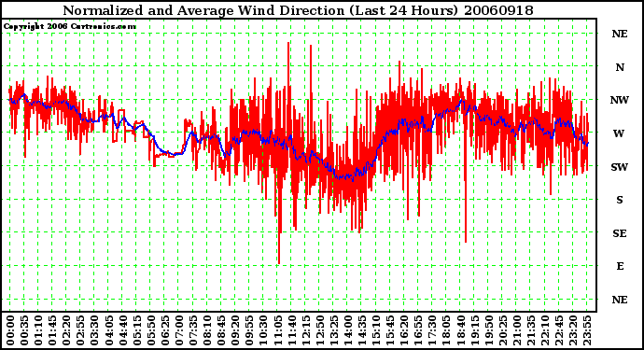
Task: Click the 03:30 time axis label
Action: coord(94,330)
